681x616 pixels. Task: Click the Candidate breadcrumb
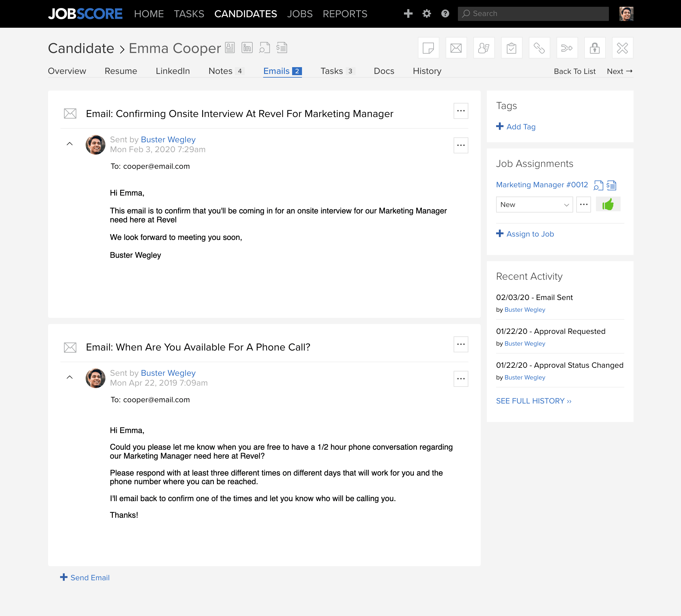click(81, 48)
